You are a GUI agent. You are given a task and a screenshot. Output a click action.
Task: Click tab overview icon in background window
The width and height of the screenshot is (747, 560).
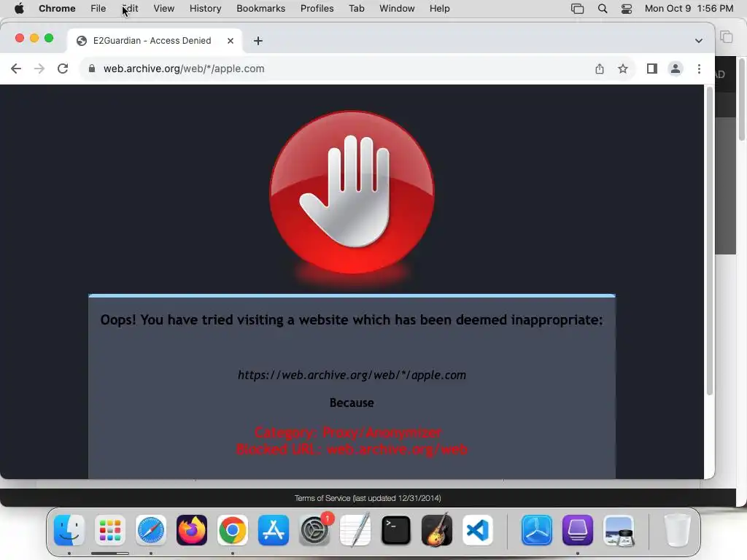point(726,36)
